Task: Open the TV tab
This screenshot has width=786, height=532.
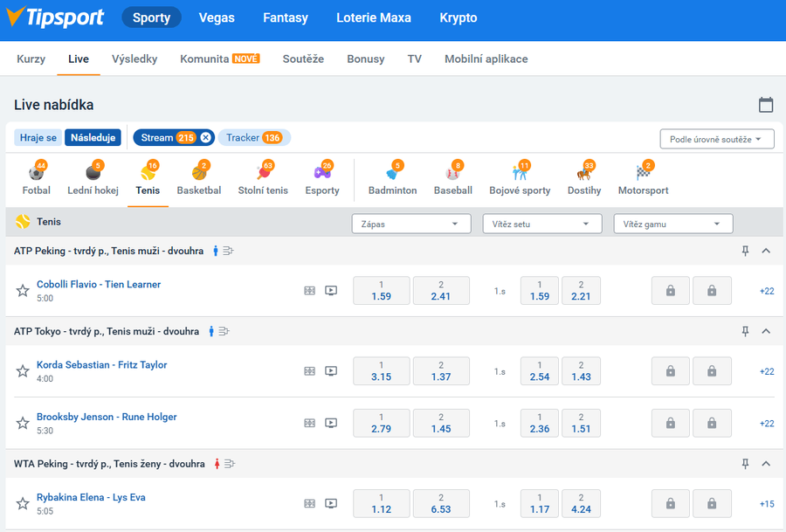Action: pos(415,59)
